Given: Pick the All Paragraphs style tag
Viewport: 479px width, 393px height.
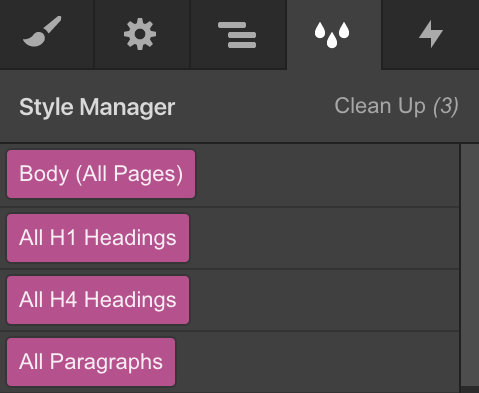Looking at the screenshot, I should pyautogui.click(x=91, y=362).
